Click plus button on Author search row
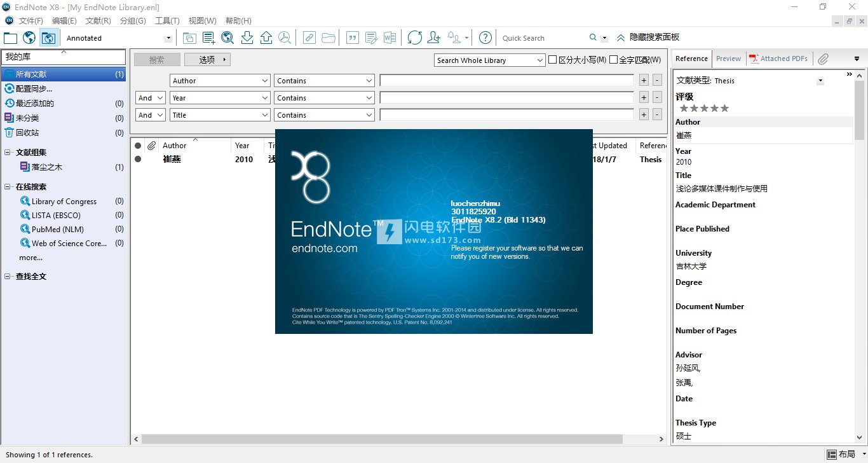 click(644, 81)
